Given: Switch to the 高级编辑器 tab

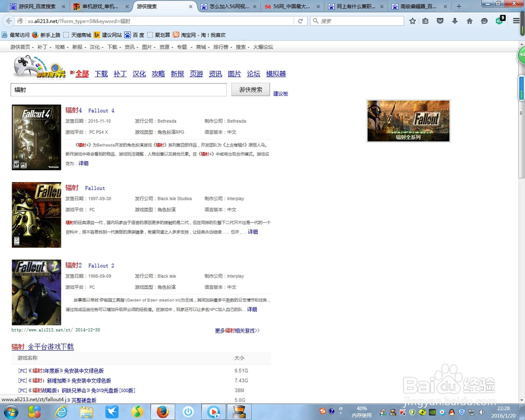Looking at the screenshot, I should pos(419,6).
